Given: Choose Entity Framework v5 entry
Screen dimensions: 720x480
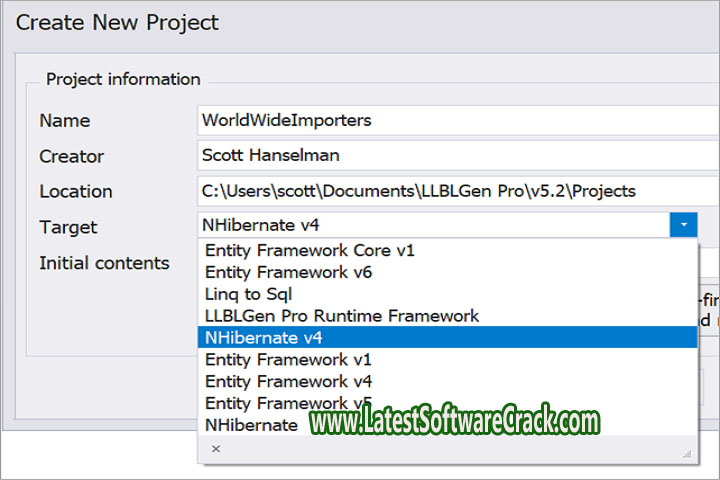Looking at the screenshot, I should point(448,403).
